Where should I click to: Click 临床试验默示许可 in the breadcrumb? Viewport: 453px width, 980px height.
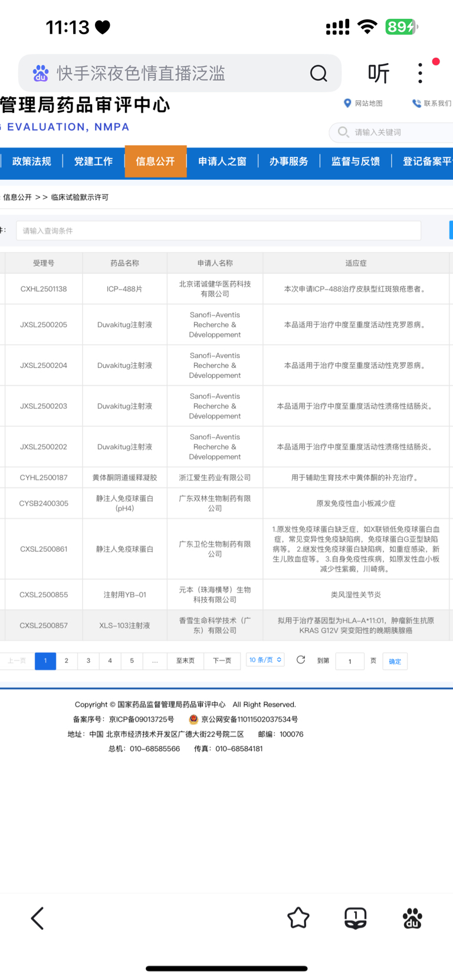[80, 198]
